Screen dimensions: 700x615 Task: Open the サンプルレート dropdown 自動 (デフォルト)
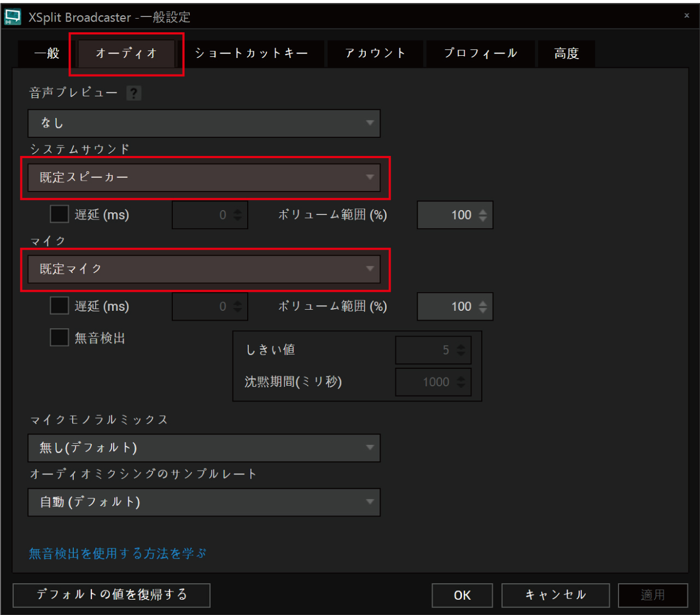(x=204, y=502)
